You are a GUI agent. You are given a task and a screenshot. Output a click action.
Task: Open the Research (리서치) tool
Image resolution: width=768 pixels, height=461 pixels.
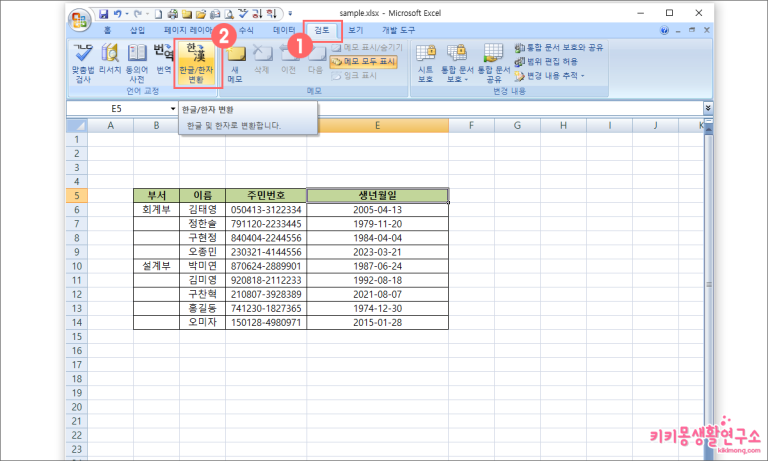tap(110, 60)
